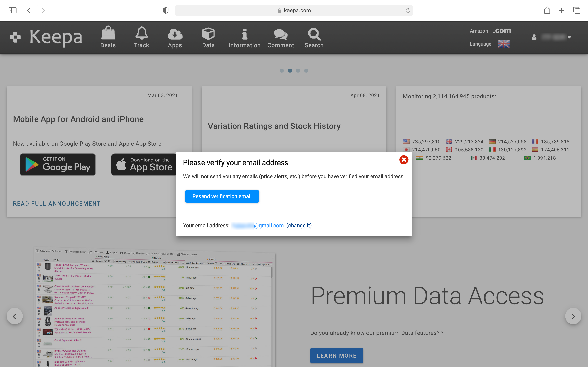Screen dimensions: 588x367
Task: Open the Data cube icon
Action: click(208, 34)
